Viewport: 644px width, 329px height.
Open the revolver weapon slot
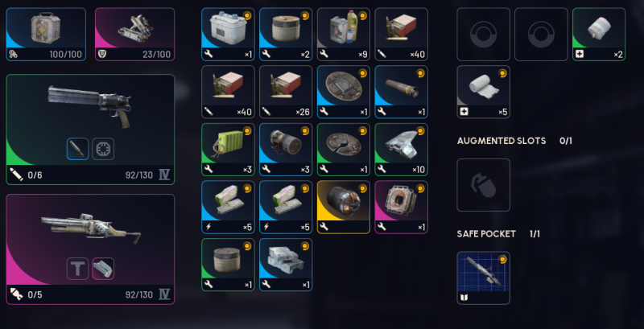pyautogui.click(x=90, y=130)
